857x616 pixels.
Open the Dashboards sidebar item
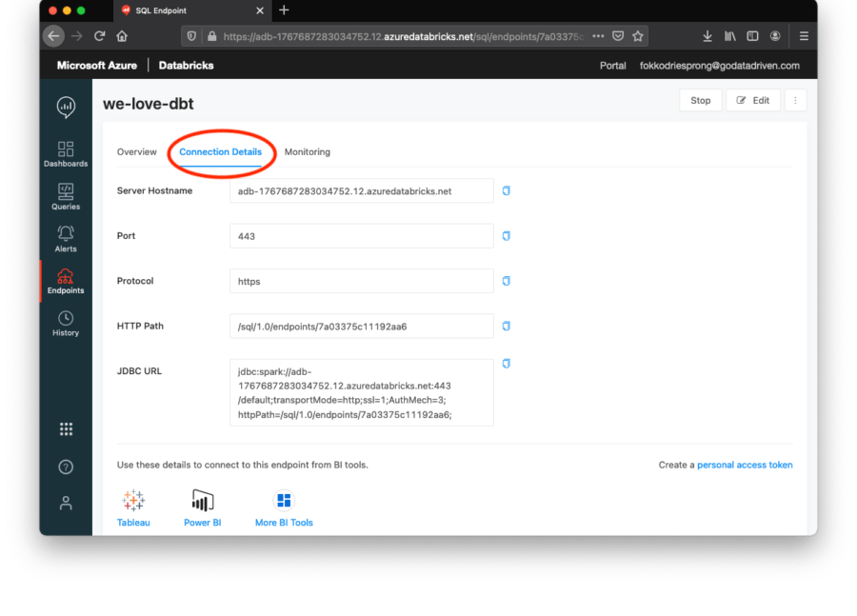[x=66, y=154]
